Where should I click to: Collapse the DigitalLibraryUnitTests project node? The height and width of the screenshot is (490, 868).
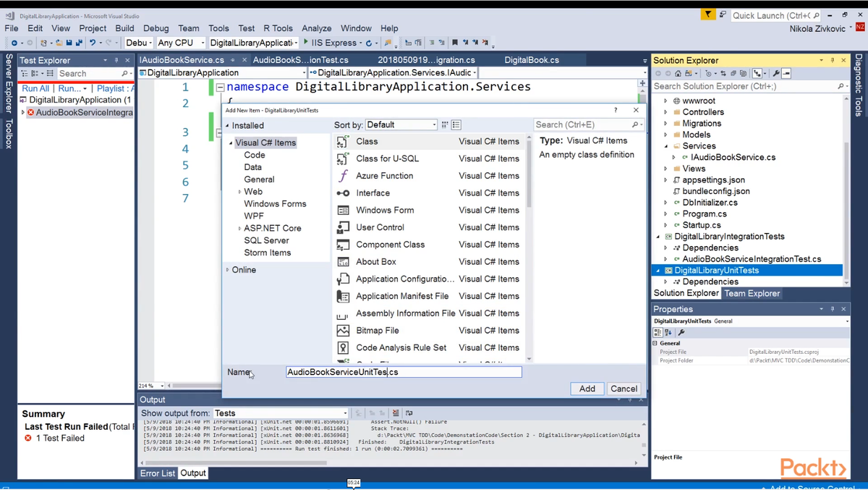click(x=658, y=271)
